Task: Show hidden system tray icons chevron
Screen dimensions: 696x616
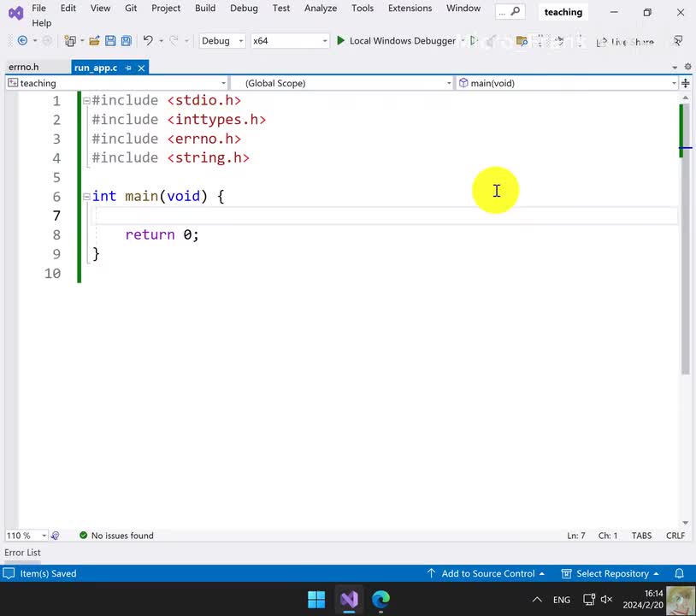Action: pyautogui.click(x=537, y=600)
